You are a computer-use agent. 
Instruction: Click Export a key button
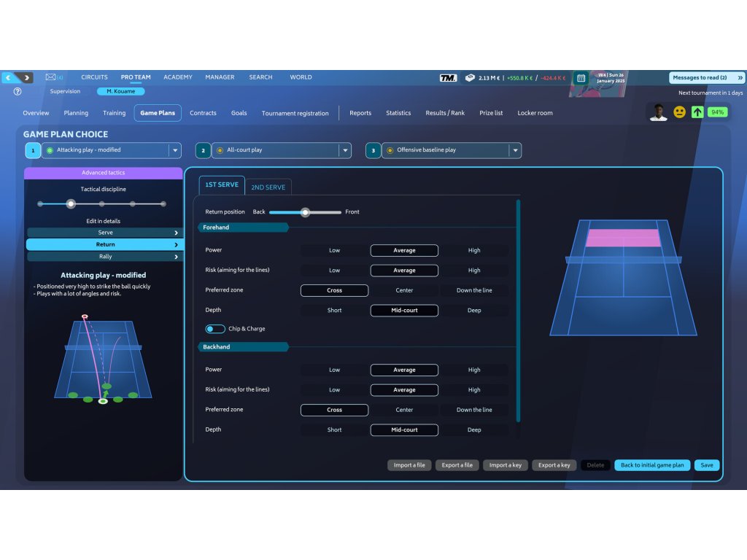tap(554, 465)
